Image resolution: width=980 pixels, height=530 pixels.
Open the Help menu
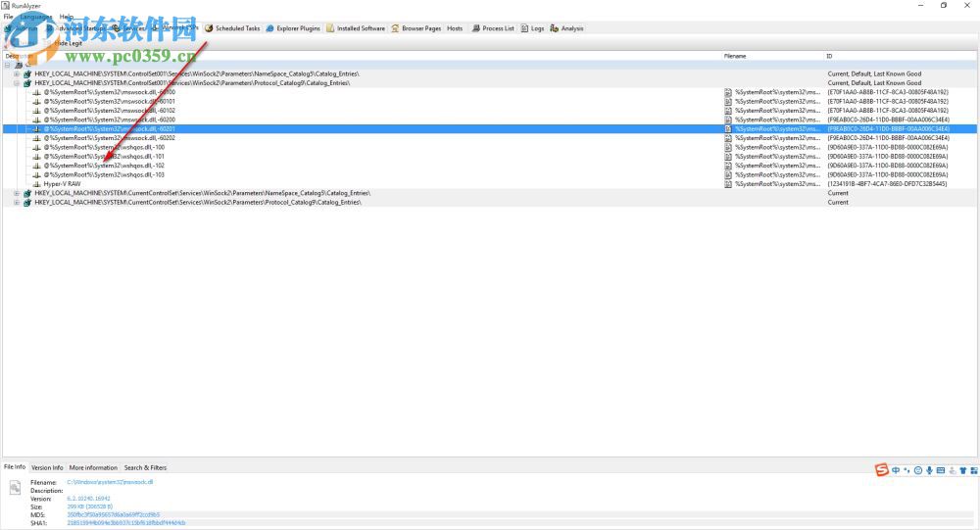point(67,17)
